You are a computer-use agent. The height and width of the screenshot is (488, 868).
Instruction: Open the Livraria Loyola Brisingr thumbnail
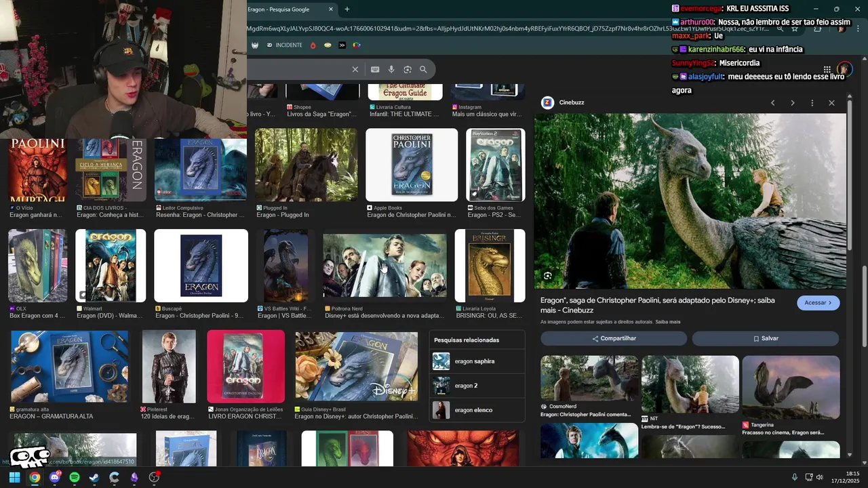pos(490,266)
